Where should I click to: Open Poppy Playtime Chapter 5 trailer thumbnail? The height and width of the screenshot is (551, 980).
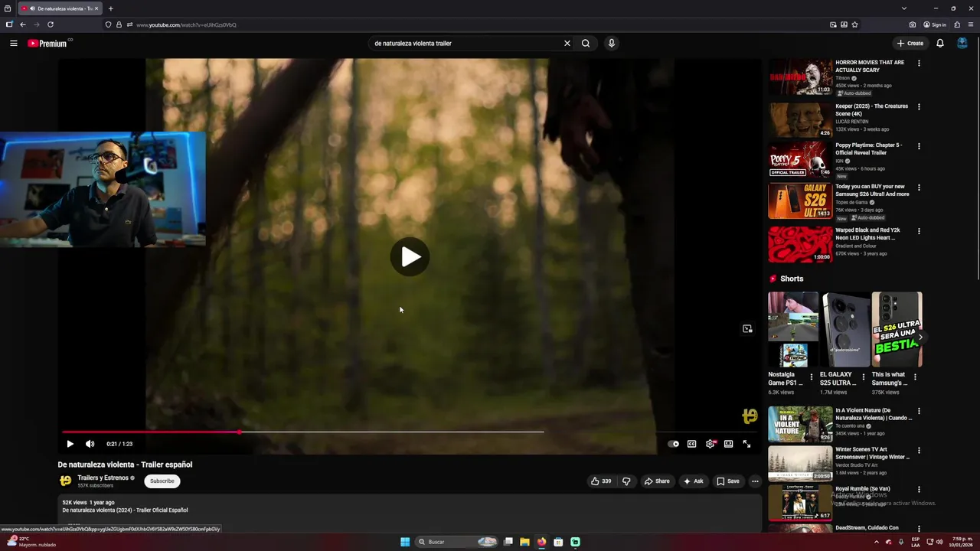[x=800, y=159]
